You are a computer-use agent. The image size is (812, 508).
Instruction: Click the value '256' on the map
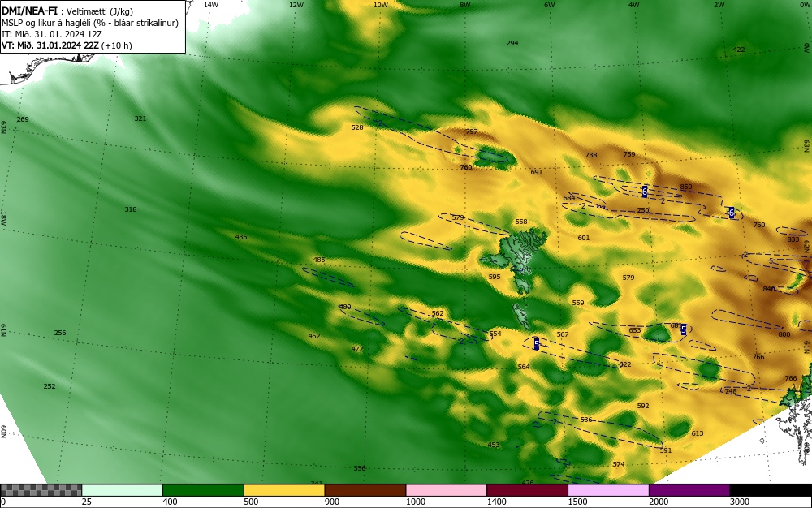click(x=60, y=334)
